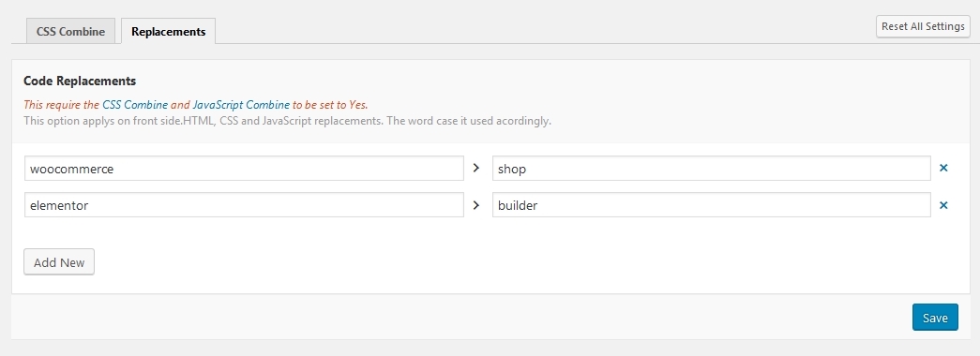Click into the builder text field
This screenshot has width=980, height=356.
(711, 205)
